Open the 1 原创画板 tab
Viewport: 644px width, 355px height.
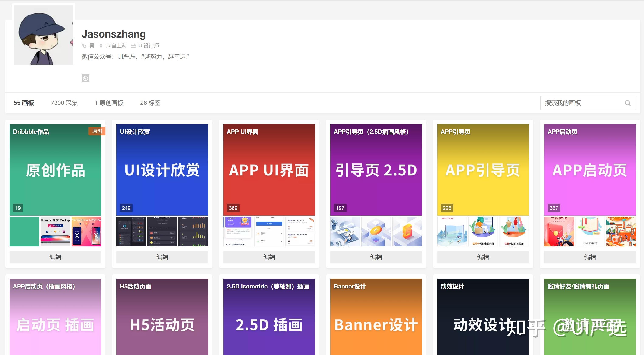tap(109, 103)
